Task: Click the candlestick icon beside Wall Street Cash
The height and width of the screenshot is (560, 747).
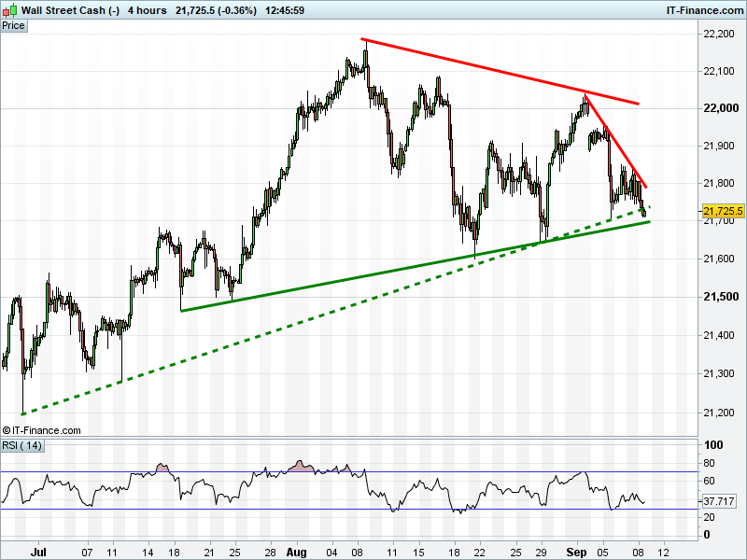Action: [9, 10]
